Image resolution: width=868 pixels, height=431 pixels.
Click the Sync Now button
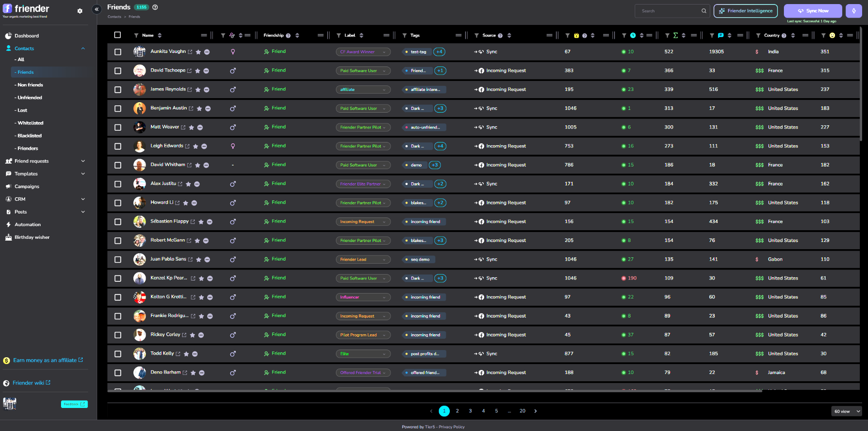pos(813,11)
